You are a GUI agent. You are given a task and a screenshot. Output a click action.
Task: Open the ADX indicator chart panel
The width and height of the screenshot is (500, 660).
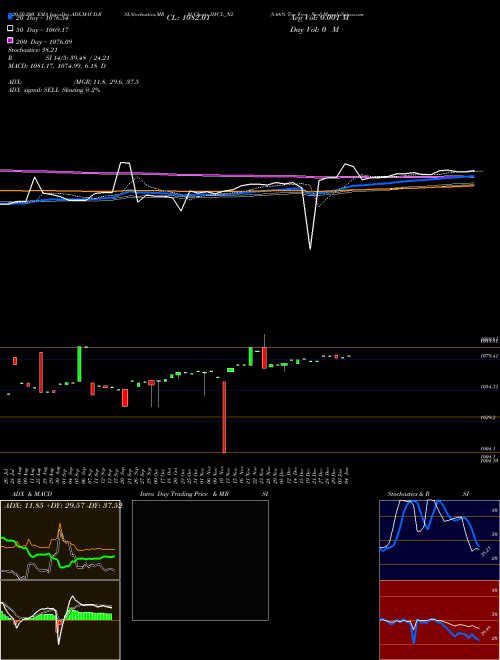(x=60, y=540)
